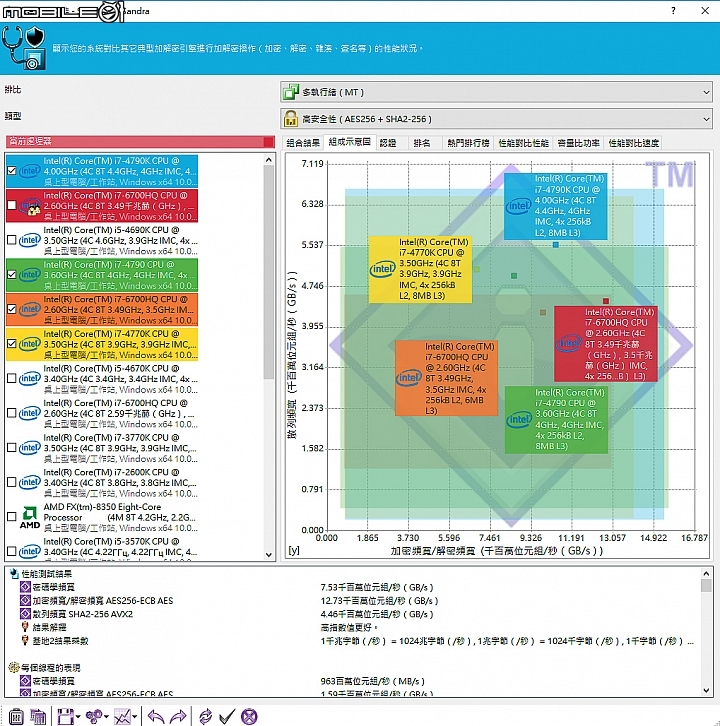Click the results panel scroll-down arrow
The width and height of the screenshot is (720, 726).
point(706,690)
